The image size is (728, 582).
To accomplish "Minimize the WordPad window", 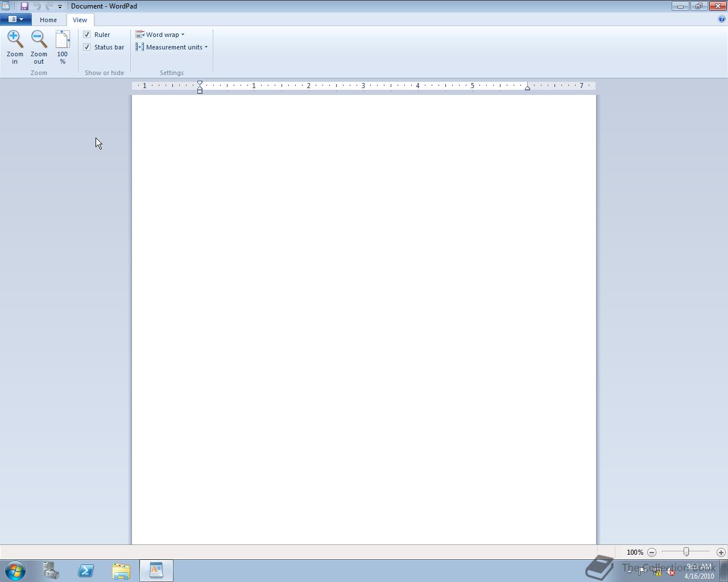I will click(680, 6).
